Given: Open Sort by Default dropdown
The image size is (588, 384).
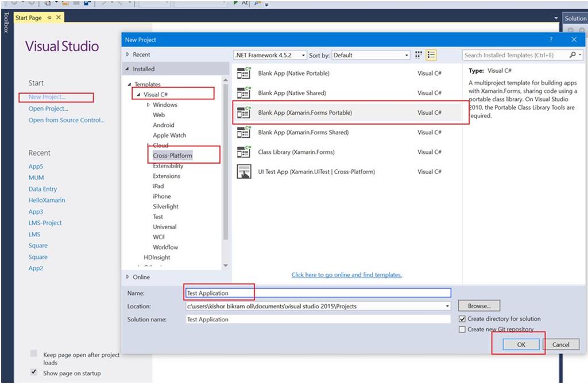Looking at the screenshot, I should pyautogui.click(x=407, y=55).
